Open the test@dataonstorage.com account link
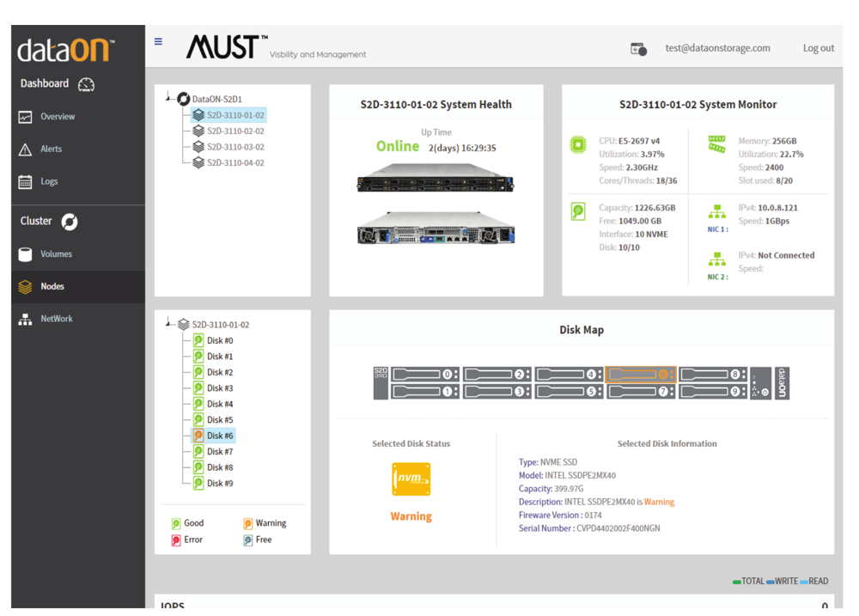 tap(717, 48)
